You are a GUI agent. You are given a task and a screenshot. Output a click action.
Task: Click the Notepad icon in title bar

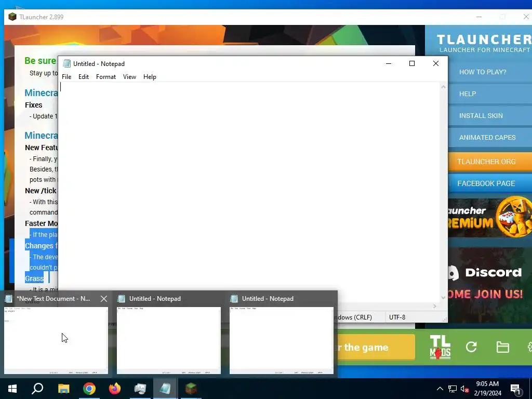click(67, 64)
